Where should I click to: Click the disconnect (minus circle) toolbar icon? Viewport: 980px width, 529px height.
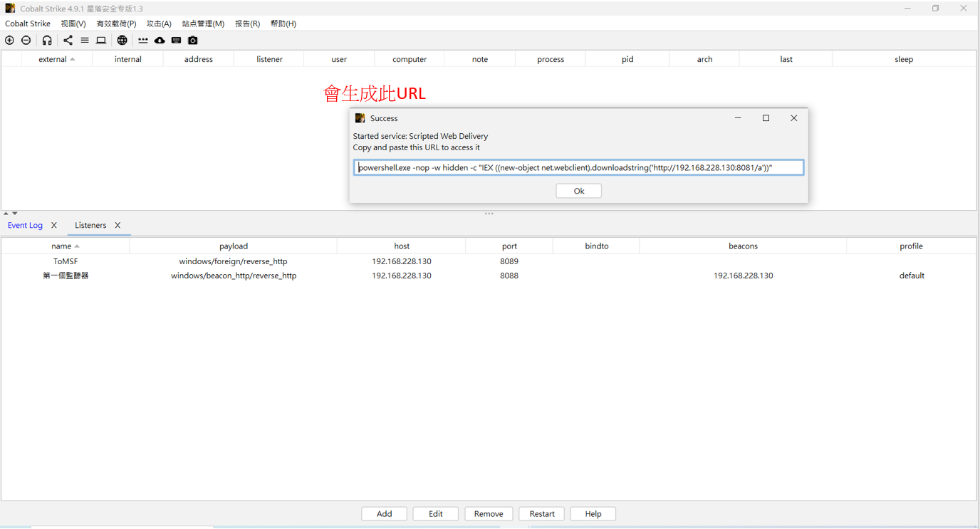(26, 41)
